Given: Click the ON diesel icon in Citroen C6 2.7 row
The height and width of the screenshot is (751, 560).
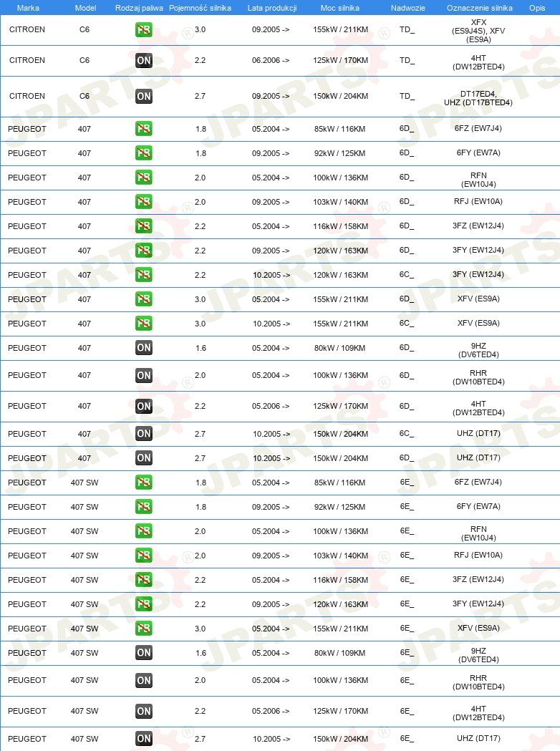Looking at the screenshot, I should 144,96.
